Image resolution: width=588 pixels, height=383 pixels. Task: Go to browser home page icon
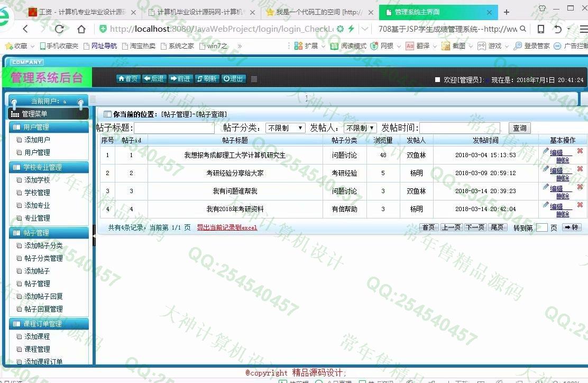coord(81,29)
